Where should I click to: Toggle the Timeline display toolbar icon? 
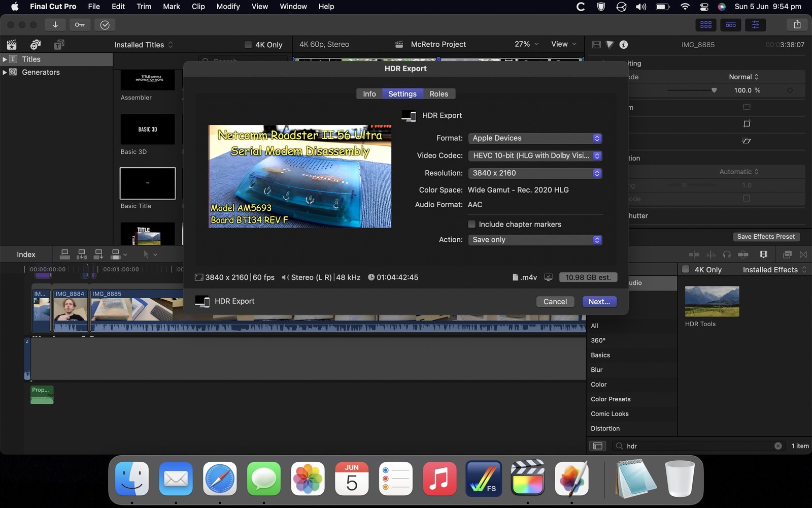(730, 25)
